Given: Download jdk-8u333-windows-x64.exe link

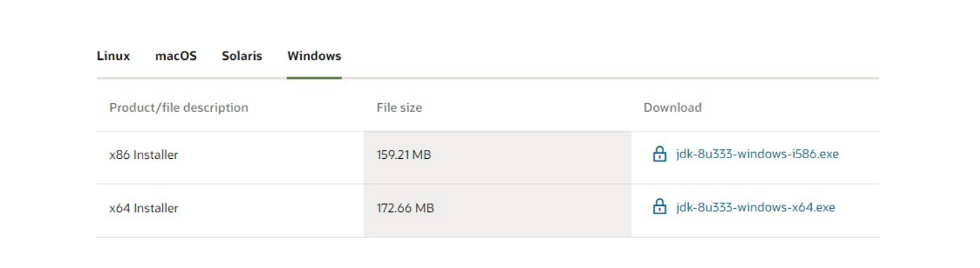Looking at the screenshot, I should point(756,207).
